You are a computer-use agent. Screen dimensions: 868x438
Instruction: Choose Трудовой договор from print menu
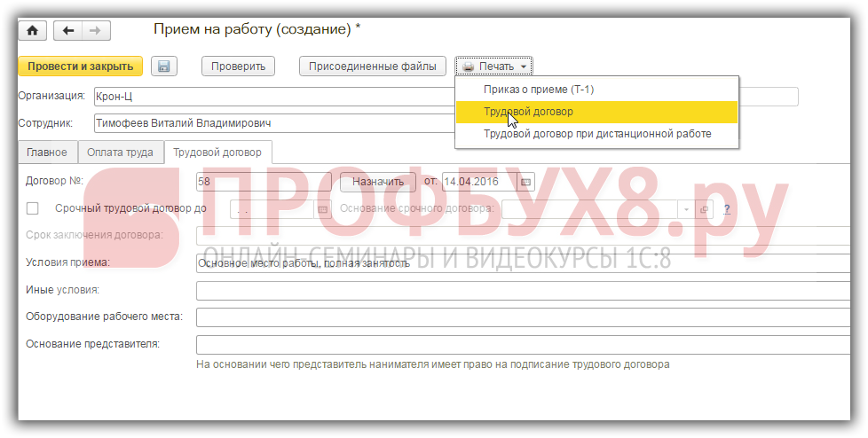point(528,112)
